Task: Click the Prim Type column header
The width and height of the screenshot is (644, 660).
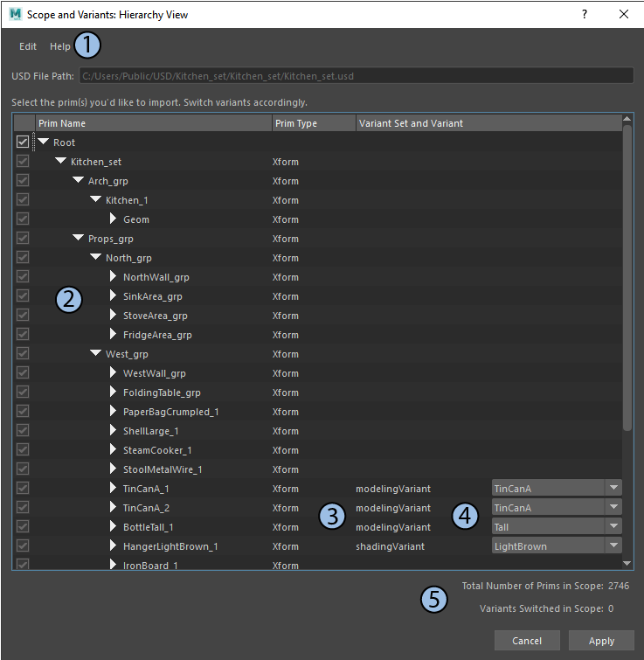Action: coord(314,123)
